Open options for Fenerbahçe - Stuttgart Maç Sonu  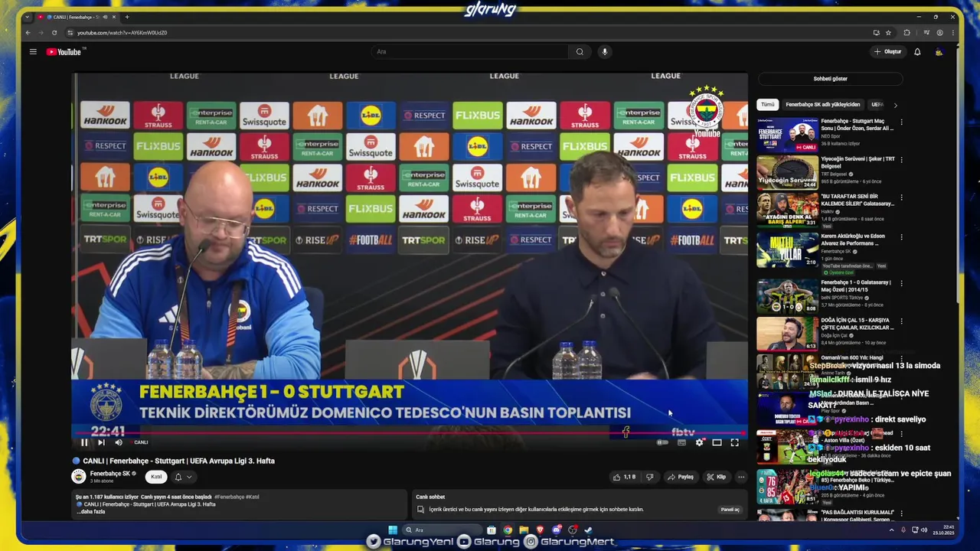point(901,122)
